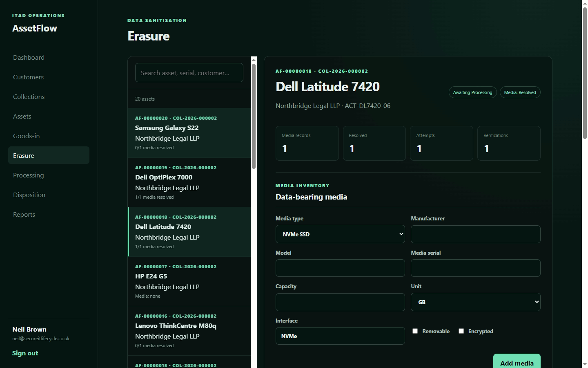This screenshot has height=368, width=588.
Task: Focus the asset search field
Action: pyautogui.click(x=189, y=73)
